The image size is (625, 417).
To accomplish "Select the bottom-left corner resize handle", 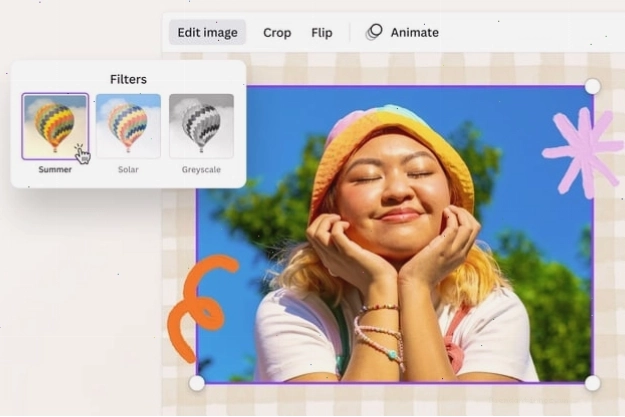I will pos(197,383).
